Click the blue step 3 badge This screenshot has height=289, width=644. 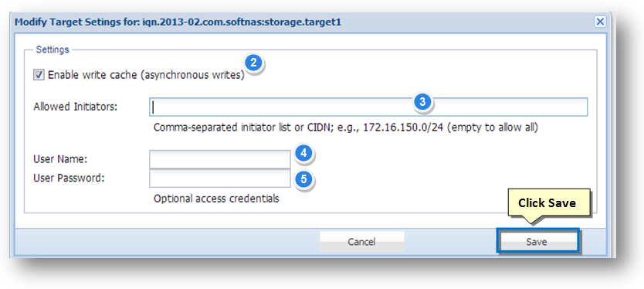point(422,101)
